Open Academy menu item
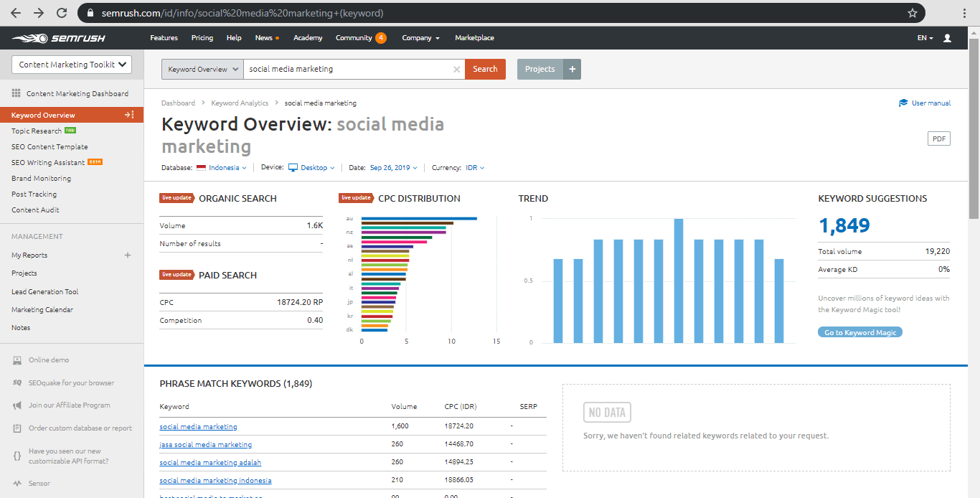The image size is (980, 498). tap(308, 38)
